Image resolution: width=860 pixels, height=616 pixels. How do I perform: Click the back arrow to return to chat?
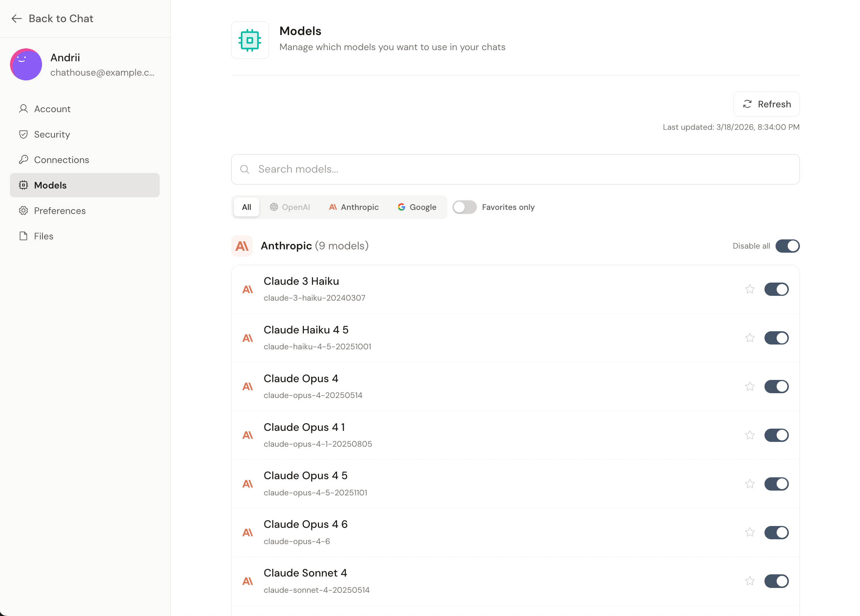pos(17,18)
